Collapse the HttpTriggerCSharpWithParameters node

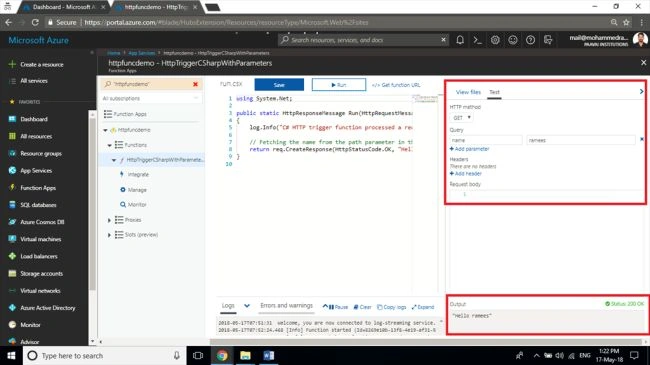click(x=114, y=160)
